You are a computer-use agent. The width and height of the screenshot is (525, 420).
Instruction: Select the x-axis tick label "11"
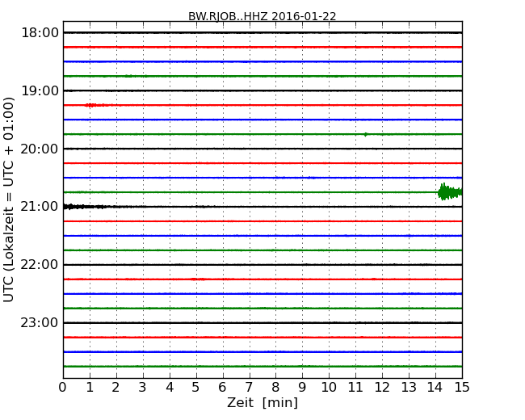coord(355,388)
